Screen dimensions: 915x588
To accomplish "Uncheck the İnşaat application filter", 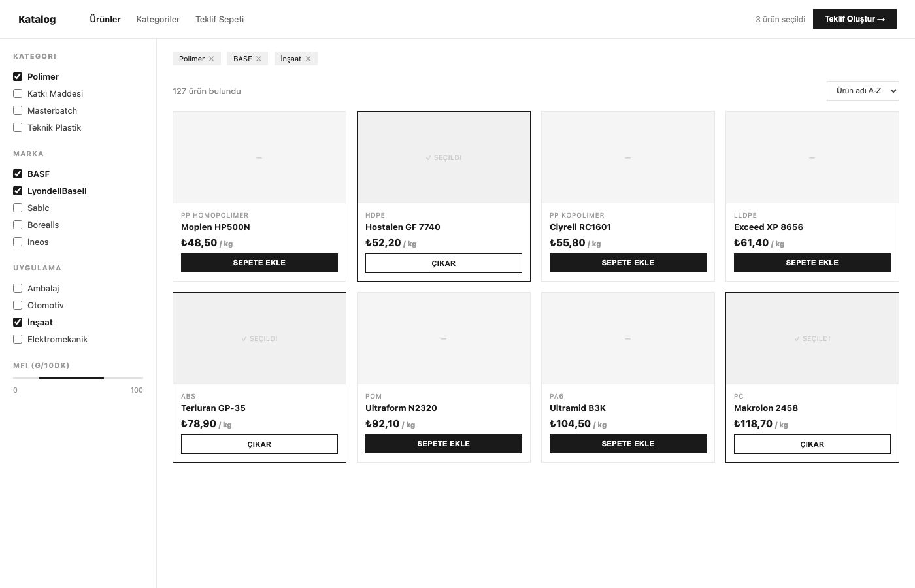I will pyautogui.click(x=18, y=322).
